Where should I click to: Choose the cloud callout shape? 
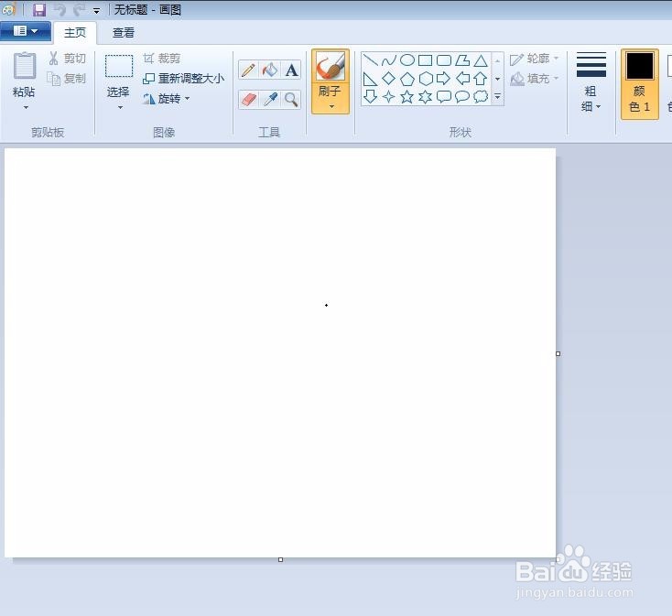(481, 97)
